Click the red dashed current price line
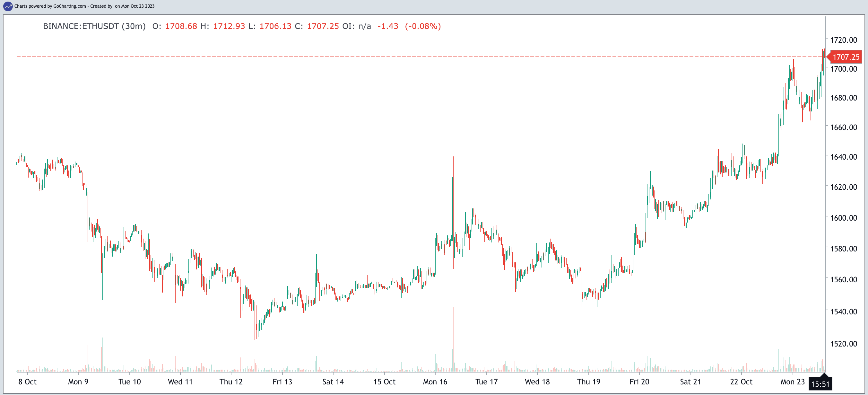868x395 pixels. pyautogui.click(x=404, y=57)
